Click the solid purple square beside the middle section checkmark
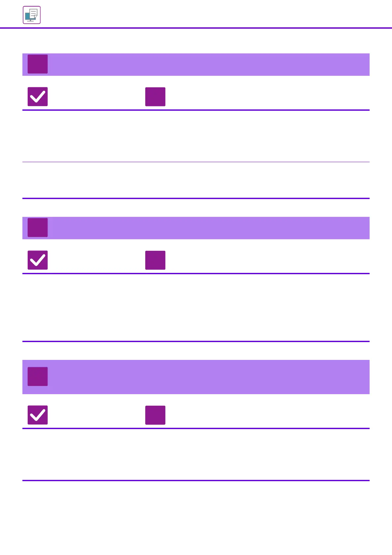Image resolution: width=392 pixels, height=555 pixels. tap(155, 260)
